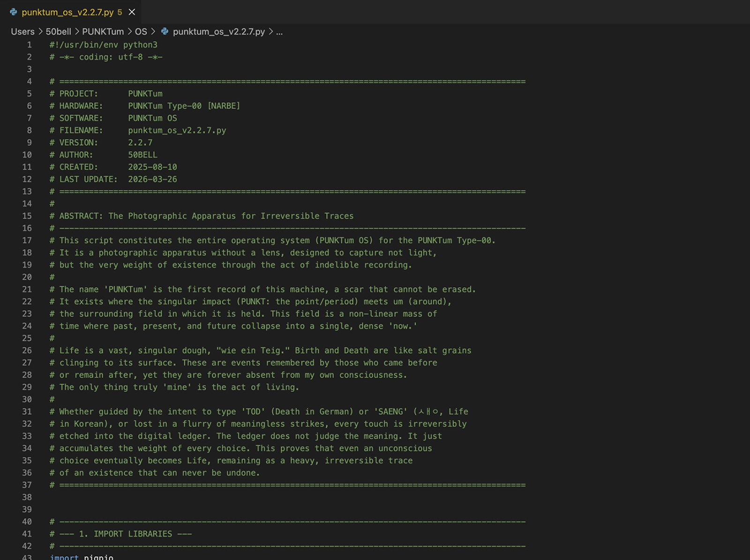Click the Python file icon in the editor tab
Screen dimensions: 750x560
tap(14, 12)
